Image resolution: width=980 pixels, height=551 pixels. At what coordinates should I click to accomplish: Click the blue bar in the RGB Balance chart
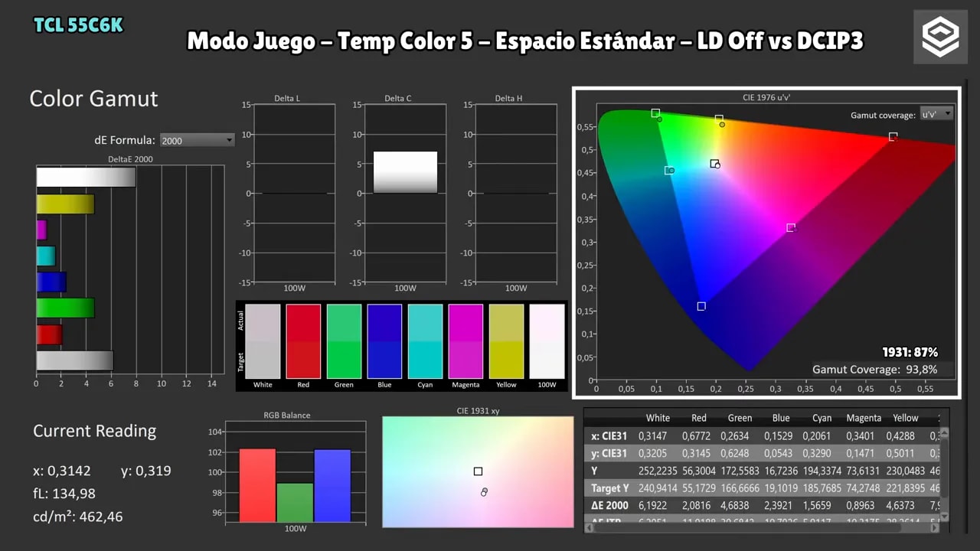(x=332, y=486)
